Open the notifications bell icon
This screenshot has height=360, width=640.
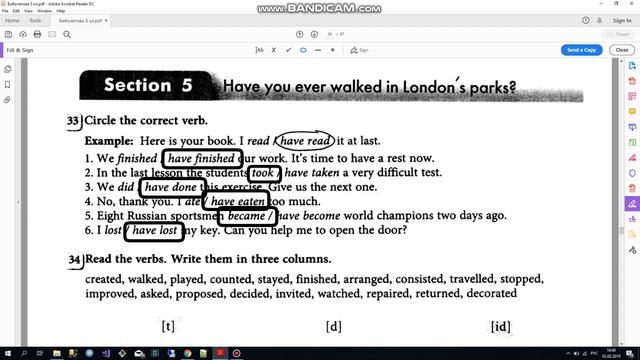coord(600,20)
